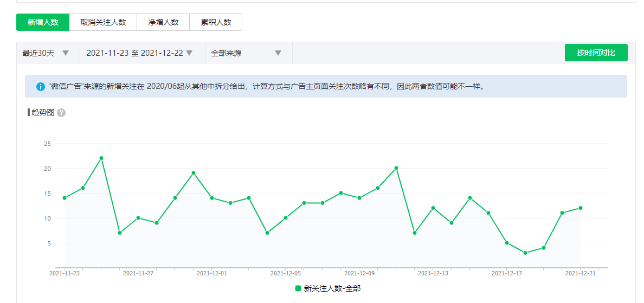
Task: Switch to the 新增人数 tab
Action: coord(43,22)
